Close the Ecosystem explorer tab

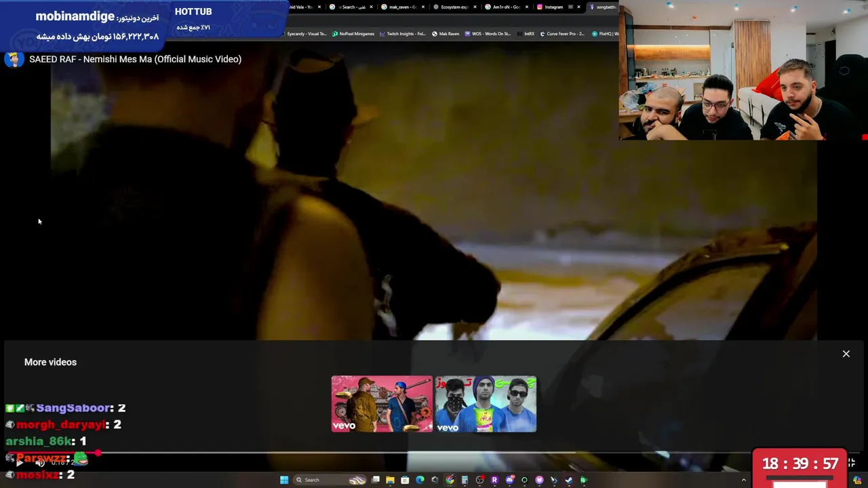475,7
